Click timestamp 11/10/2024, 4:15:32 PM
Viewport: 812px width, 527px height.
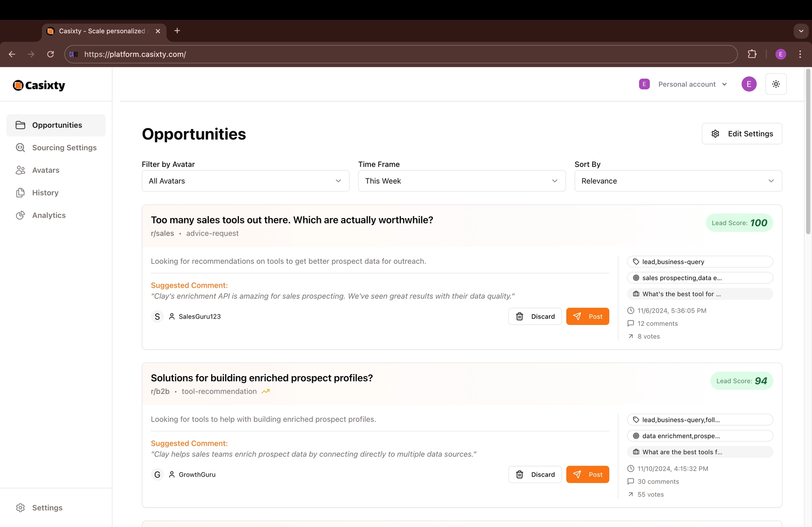pyautogui.click(x=673, y=469)
